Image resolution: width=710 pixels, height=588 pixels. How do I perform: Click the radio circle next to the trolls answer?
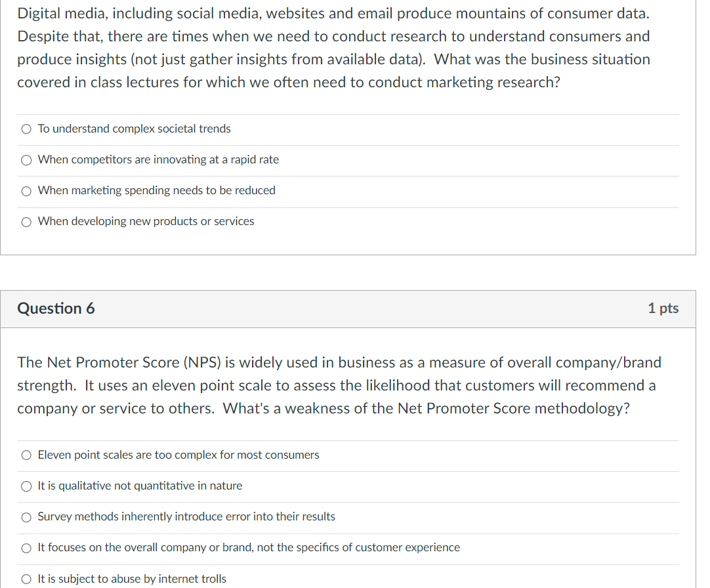tap(26, 579)
